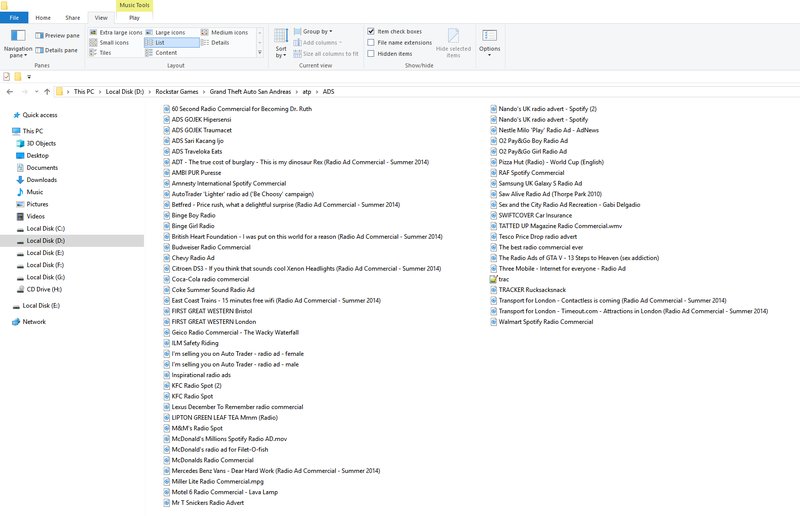Screen dimensions: 800x516
Task: Select Medium icons layout
Action: click(x=224, y=32)
